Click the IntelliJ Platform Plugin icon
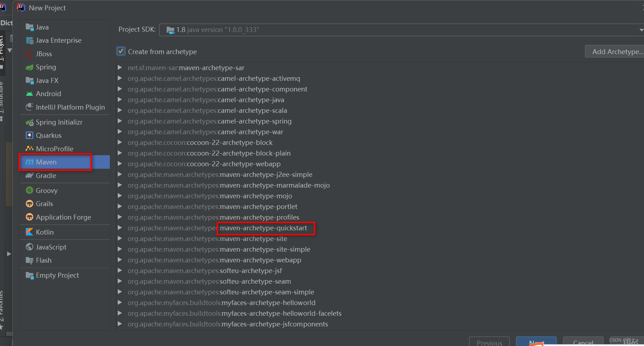644x346 pixels. 30,107
